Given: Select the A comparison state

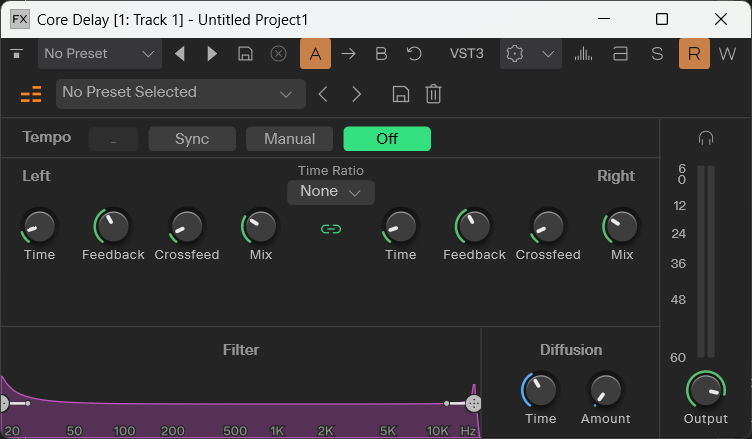Looking at the screenshot, I should (315, 54).
